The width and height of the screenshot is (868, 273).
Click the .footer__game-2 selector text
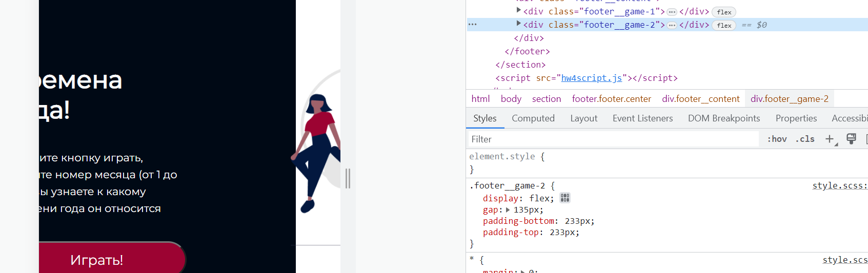tap(508, 185)
